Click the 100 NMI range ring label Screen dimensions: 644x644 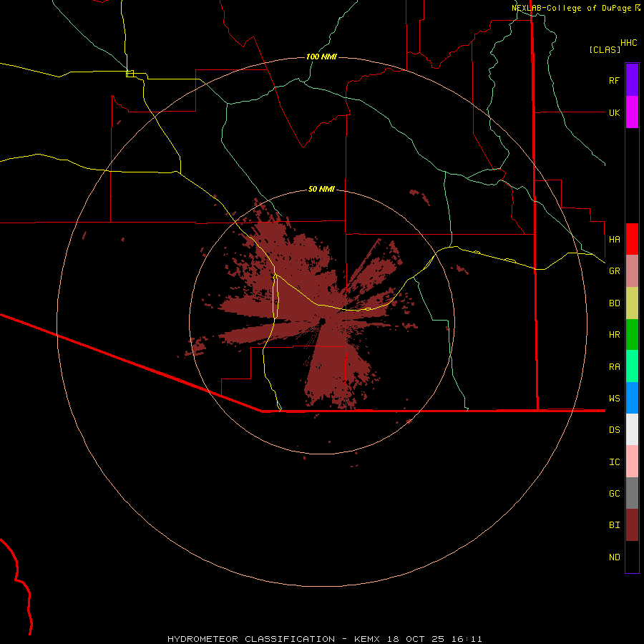[321, 57]
